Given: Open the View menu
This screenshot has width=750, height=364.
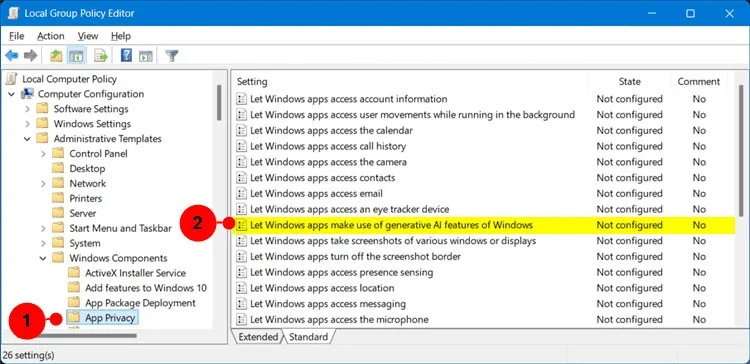Looking at the screenshot, I should click(88, 36).
